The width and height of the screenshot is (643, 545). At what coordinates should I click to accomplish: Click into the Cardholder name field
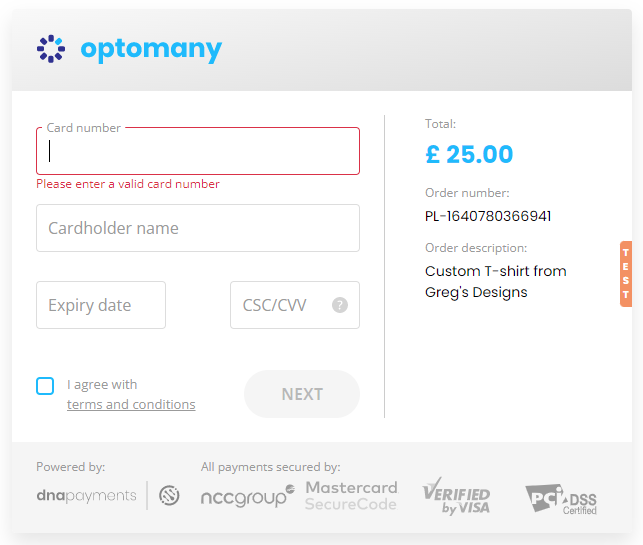pyautogui.click(x=198, y=228)
